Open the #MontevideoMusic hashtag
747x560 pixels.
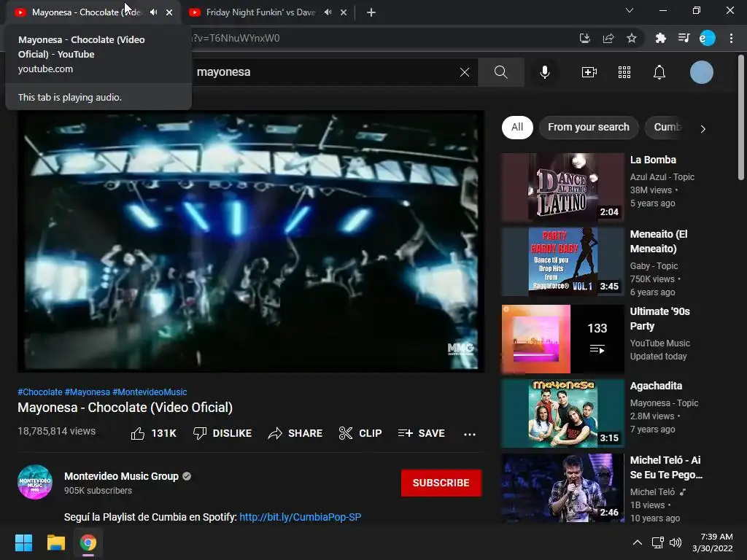click(150, 392)
